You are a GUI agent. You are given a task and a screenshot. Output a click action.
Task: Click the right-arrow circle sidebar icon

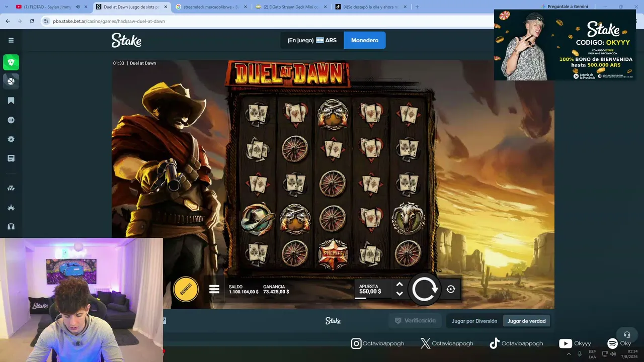pos(11,120)
